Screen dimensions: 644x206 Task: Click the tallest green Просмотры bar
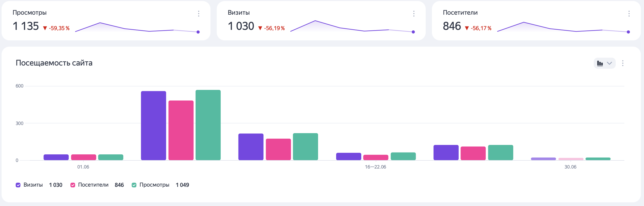(x=208, y=125)
